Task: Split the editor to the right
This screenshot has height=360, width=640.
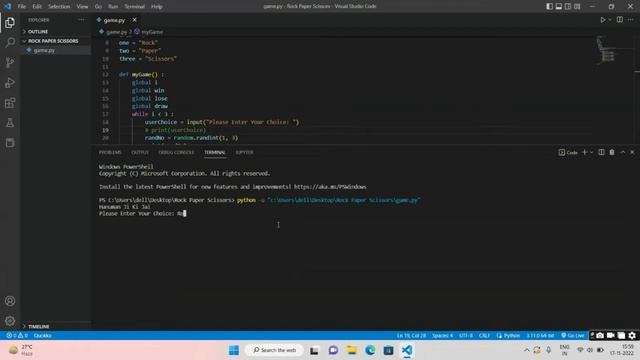Action: 620,20
